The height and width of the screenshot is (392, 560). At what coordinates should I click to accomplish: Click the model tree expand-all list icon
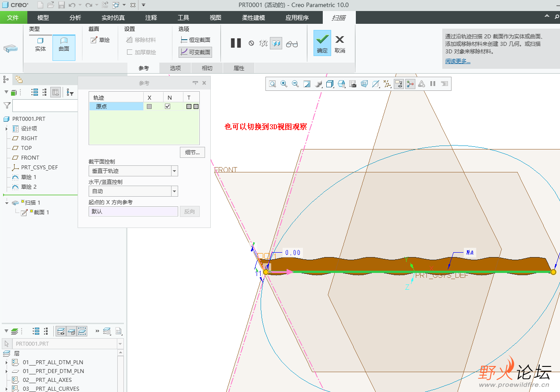click(35, 92)
